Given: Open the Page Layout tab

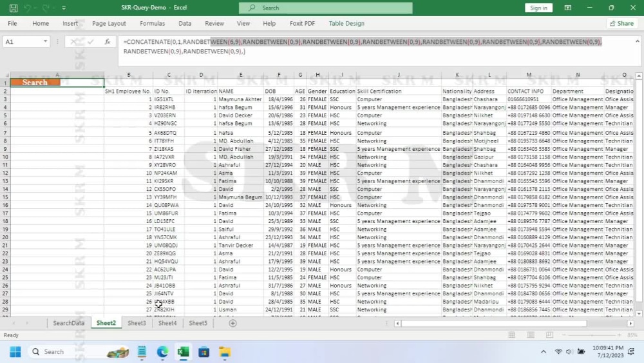Looking at the screenshot, I should coord(109,23).
